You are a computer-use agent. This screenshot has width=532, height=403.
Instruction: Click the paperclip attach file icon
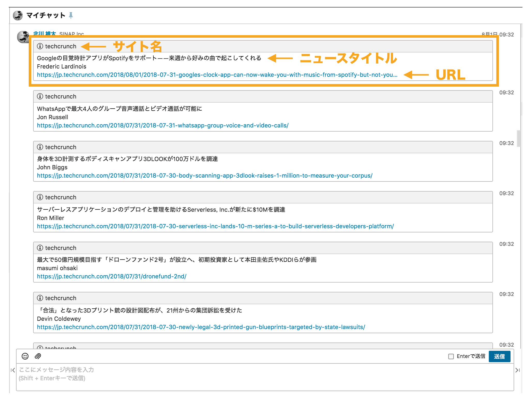tap(38, 356)
